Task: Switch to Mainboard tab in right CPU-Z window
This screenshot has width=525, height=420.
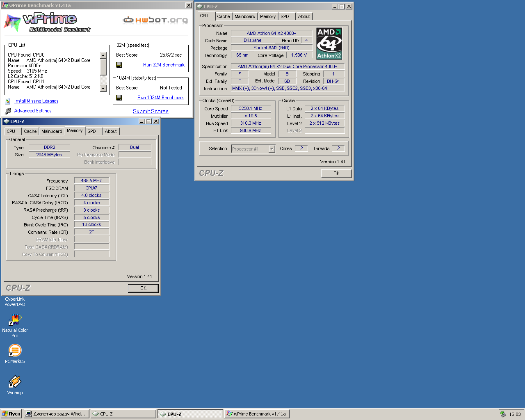Action: (x=245, y=16)
